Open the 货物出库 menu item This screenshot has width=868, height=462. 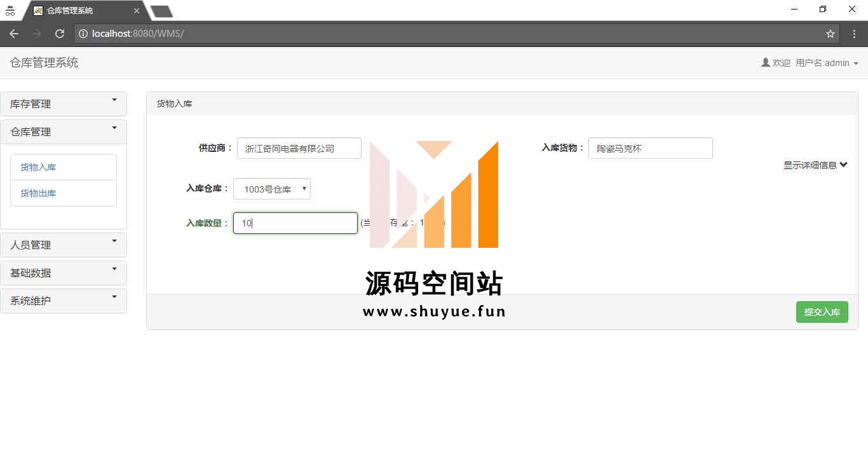[x=64, y=193]
